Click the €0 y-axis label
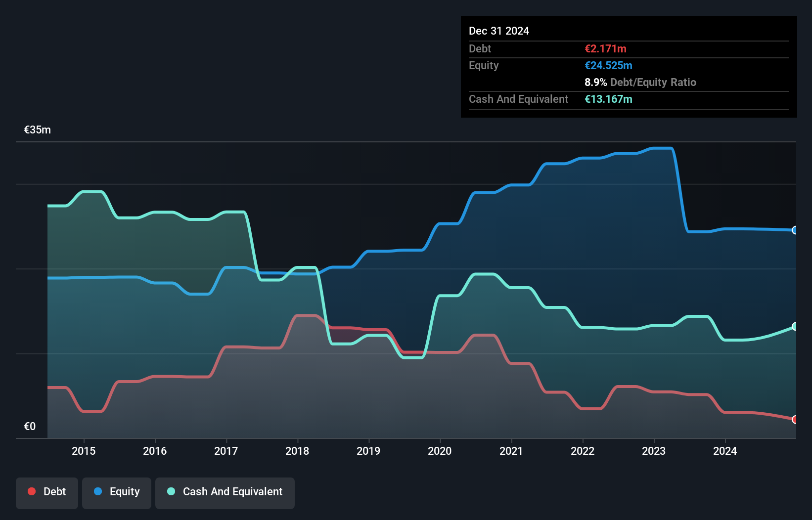This screenshot has height=520, width=812. tap(30, 427)
